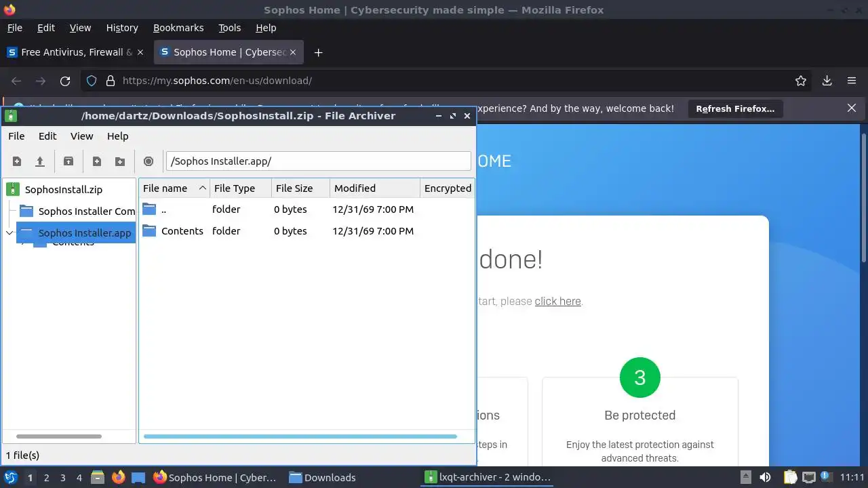Bookmark this page with the star icon
Viewport: 868px width, 488px height.
tap(801, 81)
